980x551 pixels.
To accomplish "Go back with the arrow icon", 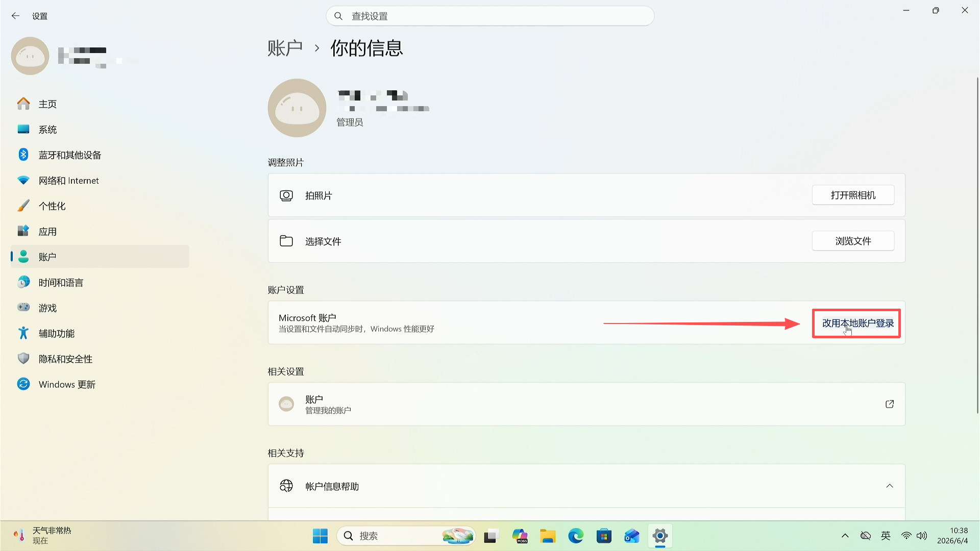I will (15, 16).
